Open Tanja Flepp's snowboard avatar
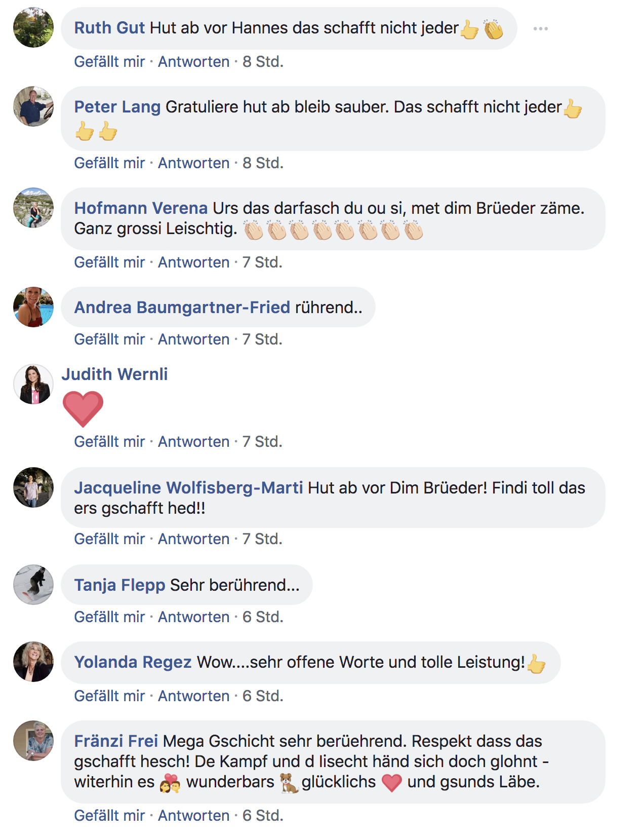This screenshot has height=838, width=644. pyautogui.click(x=33, y=585)
